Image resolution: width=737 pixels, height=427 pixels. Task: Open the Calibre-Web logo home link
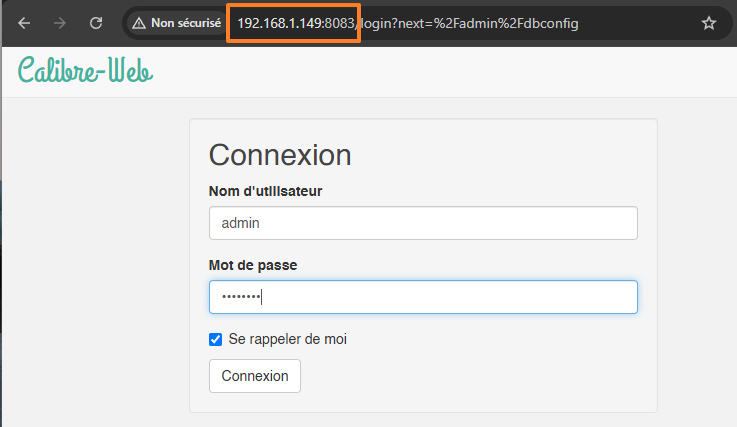[85, 70]
